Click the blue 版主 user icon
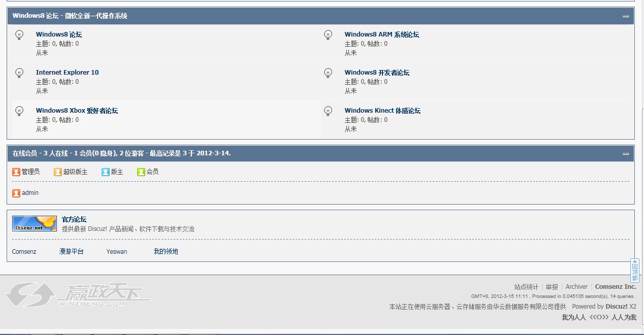644x335 pixels. pyautogui.click(x=106, y=172)
